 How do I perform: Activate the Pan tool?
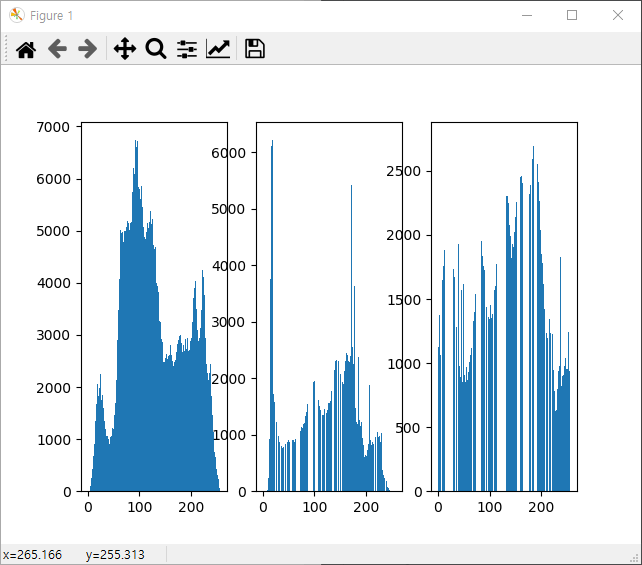[x=125, y=49]
